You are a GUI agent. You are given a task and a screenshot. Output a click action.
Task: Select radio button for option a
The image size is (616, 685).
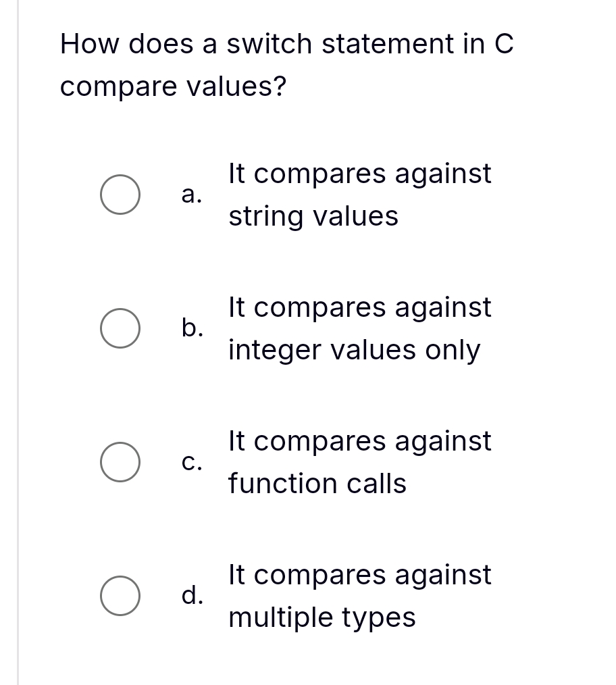click(x=122, y=197)
